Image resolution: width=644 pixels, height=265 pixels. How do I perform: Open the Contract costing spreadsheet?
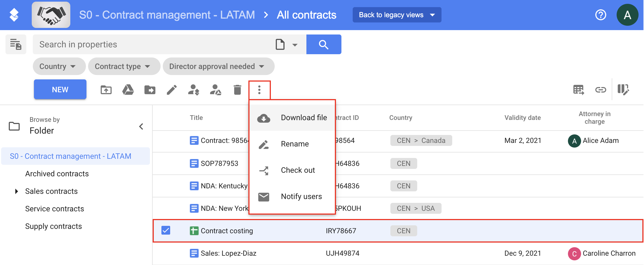click(x=227, y=231)
